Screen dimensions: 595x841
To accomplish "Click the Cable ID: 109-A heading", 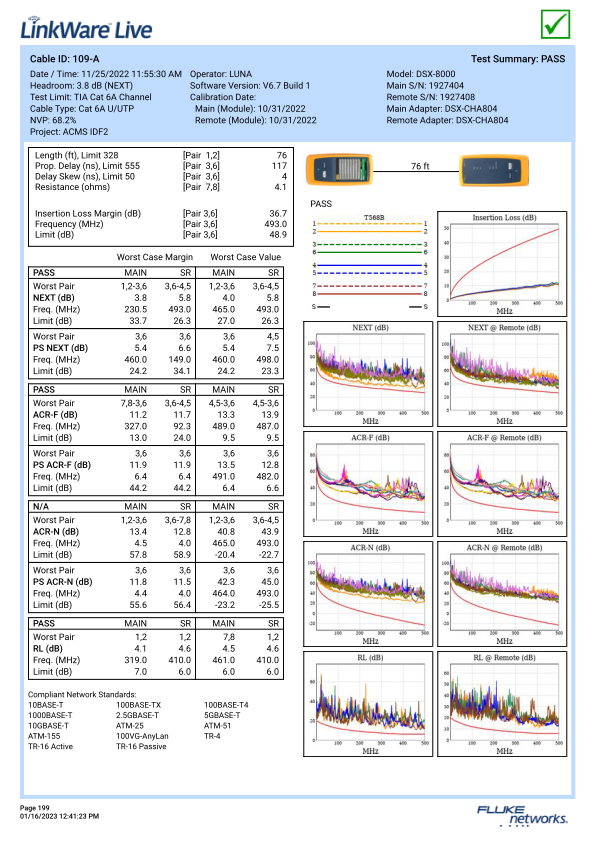I will 64,59.
